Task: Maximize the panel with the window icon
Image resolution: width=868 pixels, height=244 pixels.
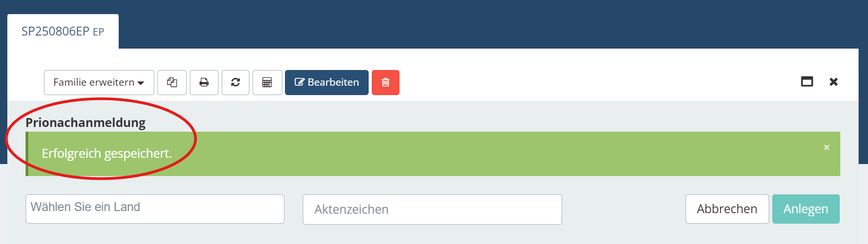Action: [x=807, y=82]
